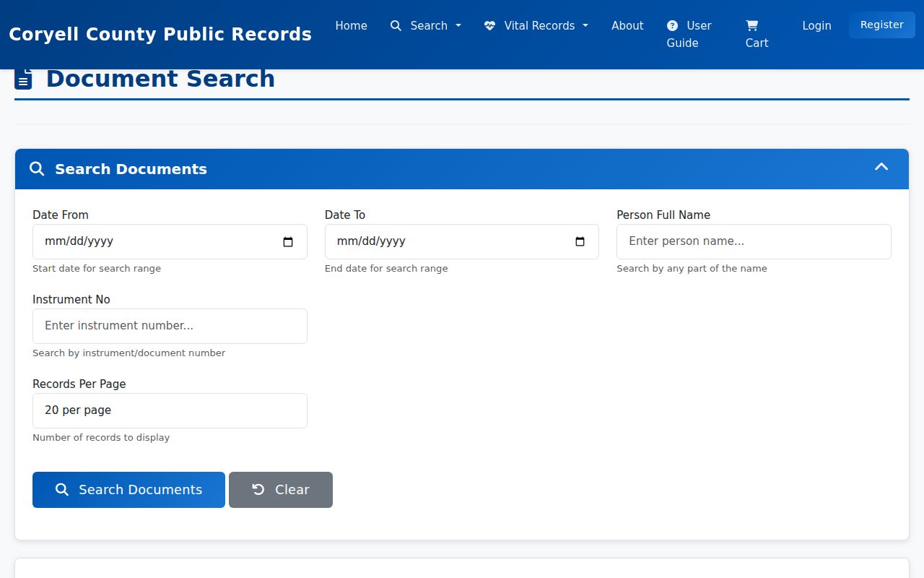This screenshot has height=578, width=924.
Task: Click the 'Start date for search range' hint
Action: tap(97, 269)
